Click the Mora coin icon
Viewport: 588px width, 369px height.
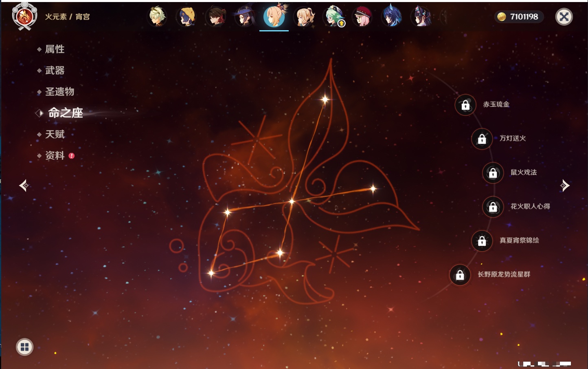coord(502,17)
